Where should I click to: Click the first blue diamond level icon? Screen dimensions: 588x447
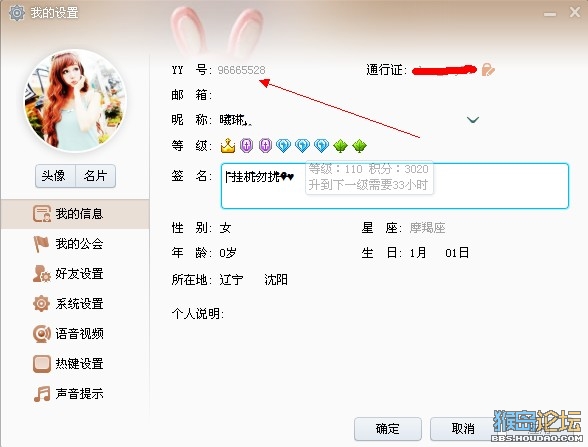(x=284, y=146)
